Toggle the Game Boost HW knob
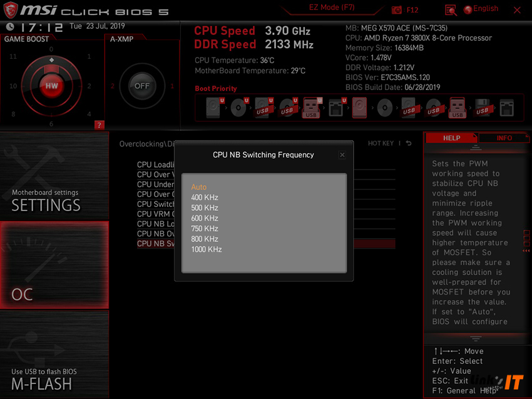Viewport: 532px width, 399px height. pyautogui.click(x=51, y=86)
